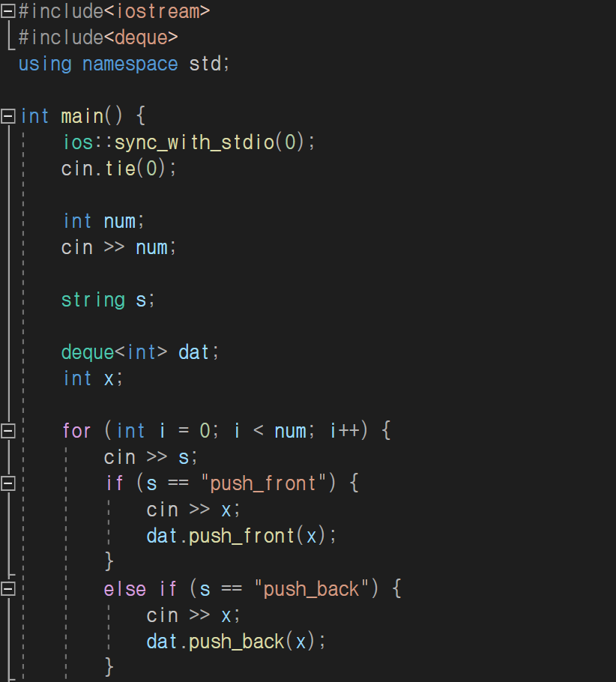
Task: Click the #include<iostream> line
Action: pyautogui.click(x=115, y=11)
